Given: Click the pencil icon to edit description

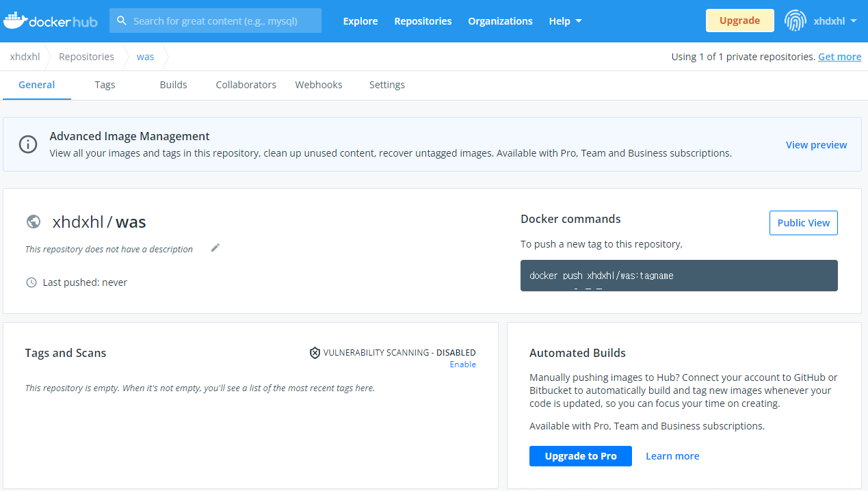Looking at the screenshot, I should (215, 248).
